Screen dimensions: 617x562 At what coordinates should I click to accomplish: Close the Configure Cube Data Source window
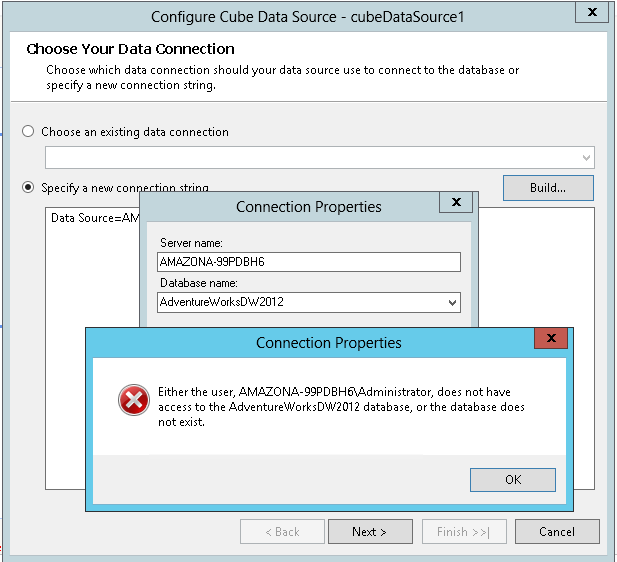coord(592,13)
